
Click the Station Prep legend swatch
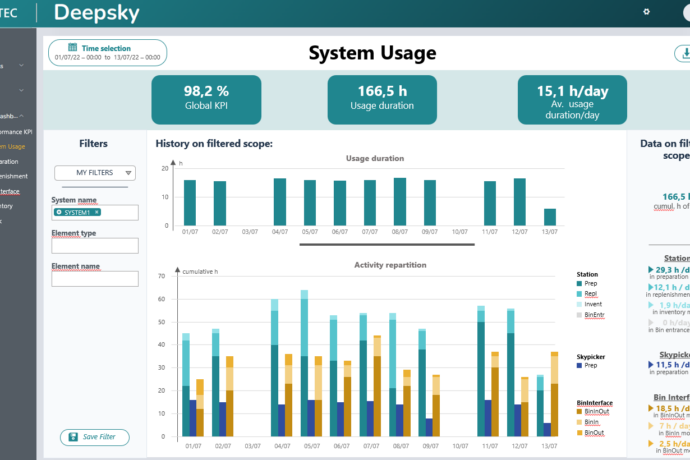[579, 283]
